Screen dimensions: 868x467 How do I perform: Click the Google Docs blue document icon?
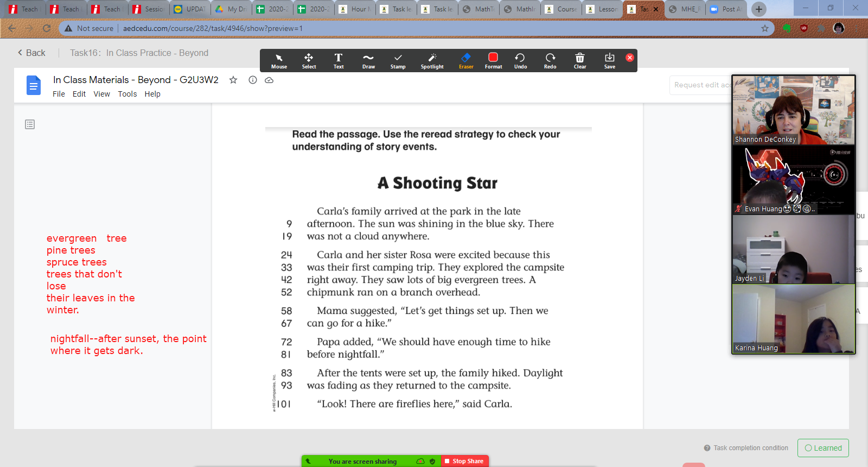pyautogui.click(x=34, y=85)
